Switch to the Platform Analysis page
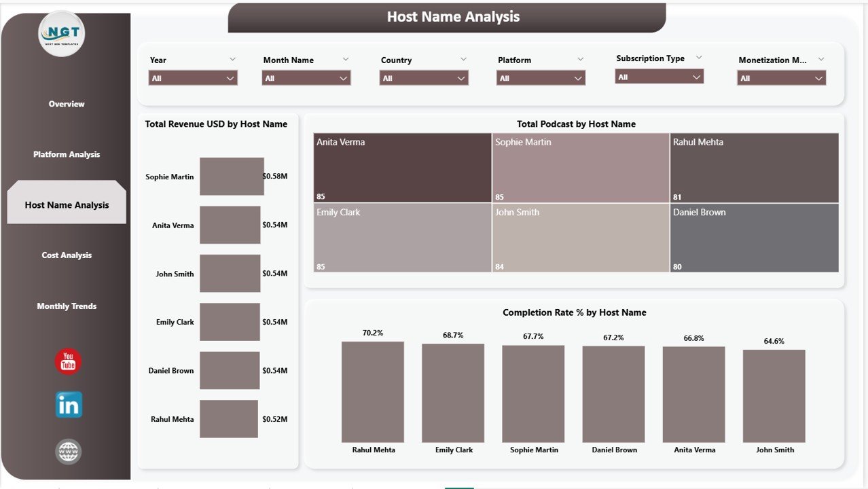 [66, 154]
